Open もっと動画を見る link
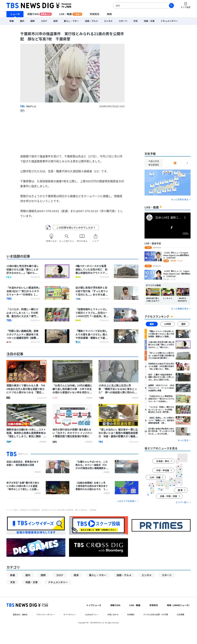The height and width of the screenshot is (644, 197). pos(181,309)
